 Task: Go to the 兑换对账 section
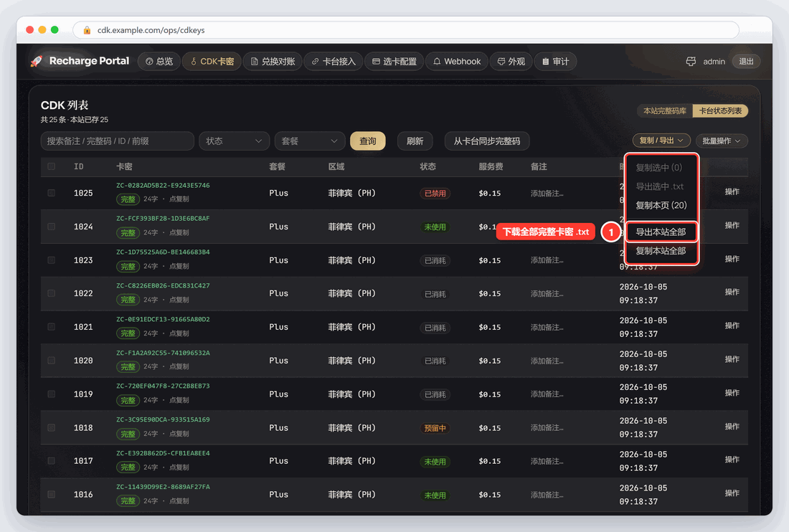pos(273,62)
